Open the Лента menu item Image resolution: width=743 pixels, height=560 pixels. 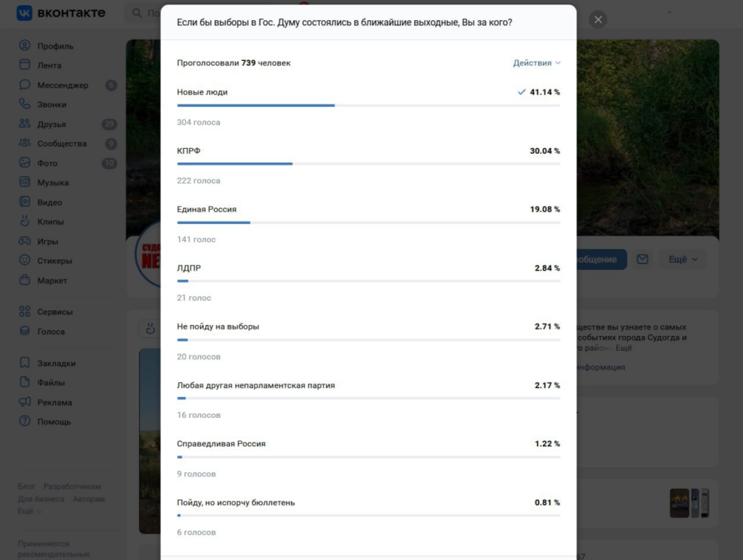pos(49,65)
